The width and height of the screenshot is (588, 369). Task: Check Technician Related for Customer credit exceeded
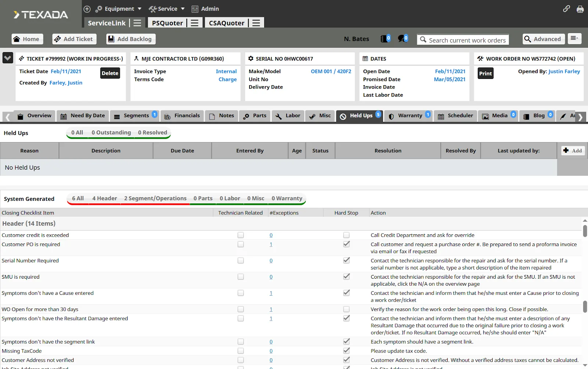[241, 235]
